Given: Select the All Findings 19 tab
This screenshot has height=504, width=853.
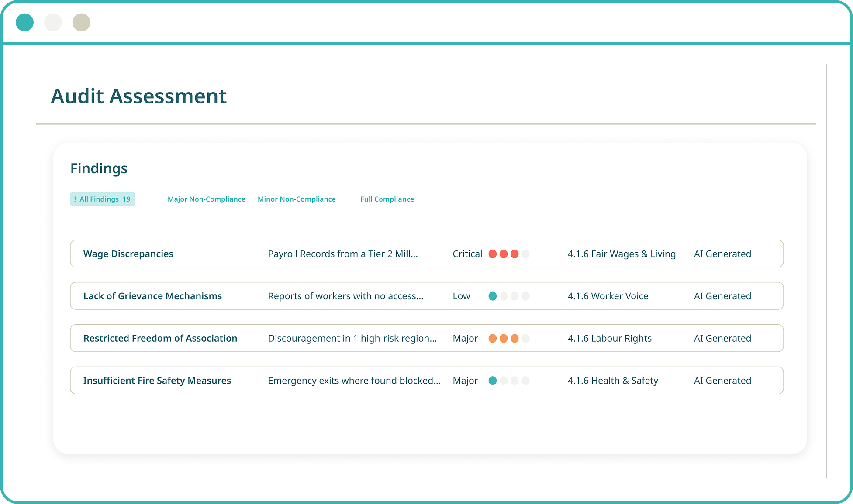Looking at the screenshot, I should [x=103, y=199].
